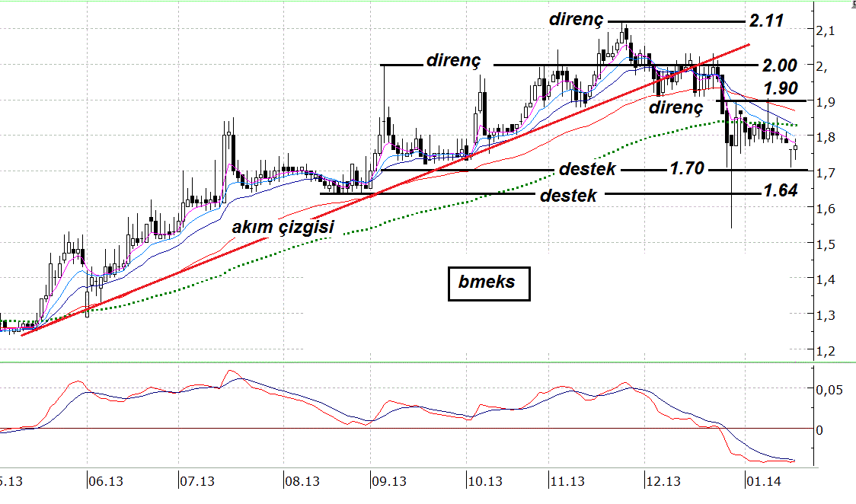Image resolution: width=856 pixels, height=504 pixels.
Task: Click the 1,3 price axis value
Action: (x=826, y=315)
